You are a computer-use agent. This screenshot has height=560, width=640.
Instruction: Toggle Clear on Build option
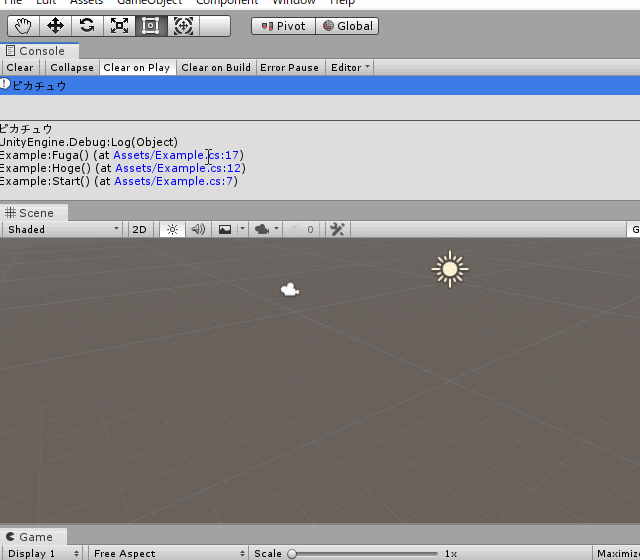(x=216, y=67)
